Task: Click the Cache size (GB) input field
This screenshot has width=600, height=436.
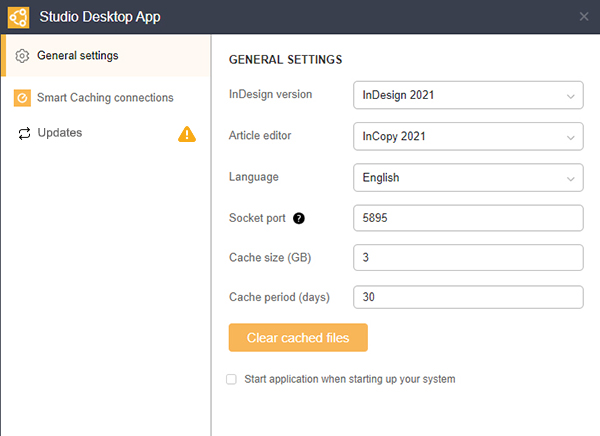Action: point(468,258)
